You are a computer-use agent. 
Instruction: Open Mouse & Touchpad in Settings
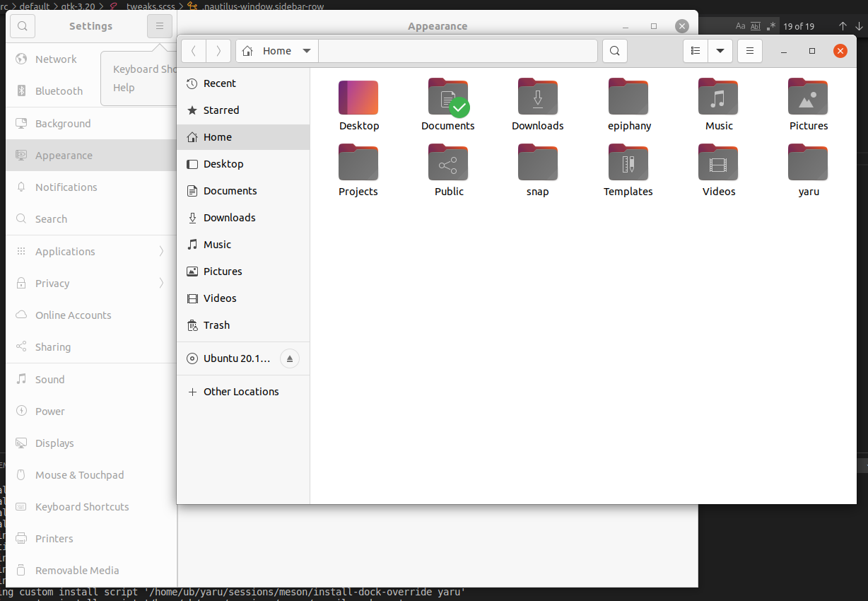click(91, 475)
